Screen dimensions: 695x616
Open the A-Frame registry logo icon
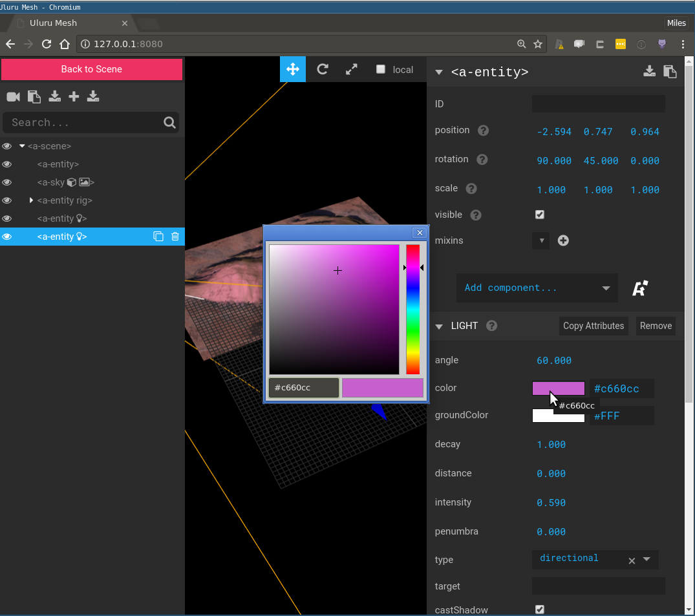click(640, 288)
